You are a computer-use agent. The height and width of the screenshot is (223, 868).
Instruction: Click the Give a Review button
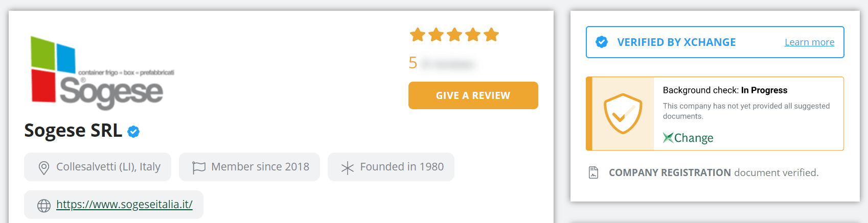(473, 95)
